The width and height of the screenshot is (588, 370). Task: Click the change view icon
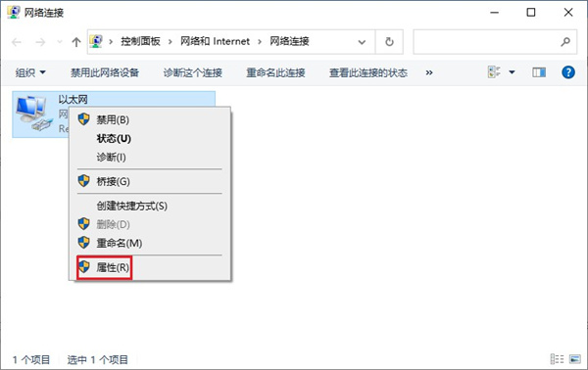pos(494,71)
